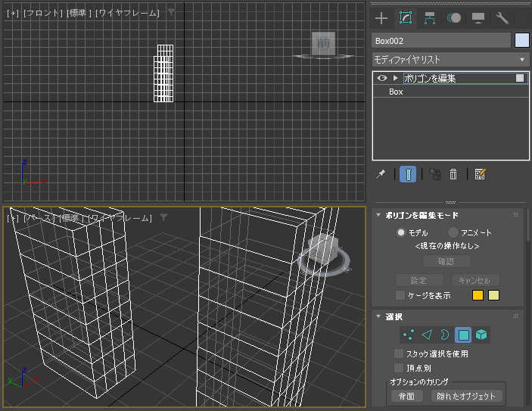Open the [フロント] view label menu
Viewport: 532px width, 411px height.
click(x=43, y=13)
